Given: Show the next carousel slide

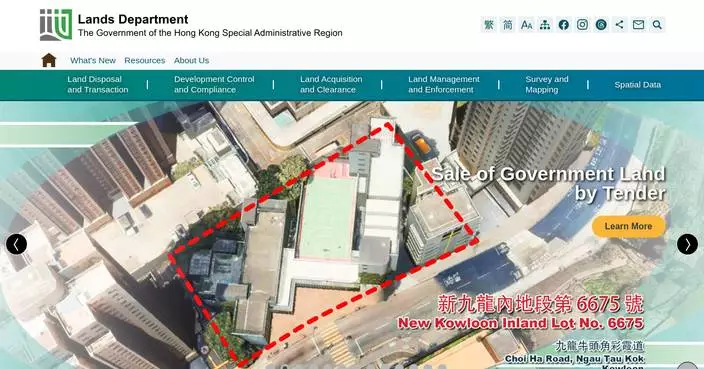Looking at the screenshot, I should pos(687,244).
